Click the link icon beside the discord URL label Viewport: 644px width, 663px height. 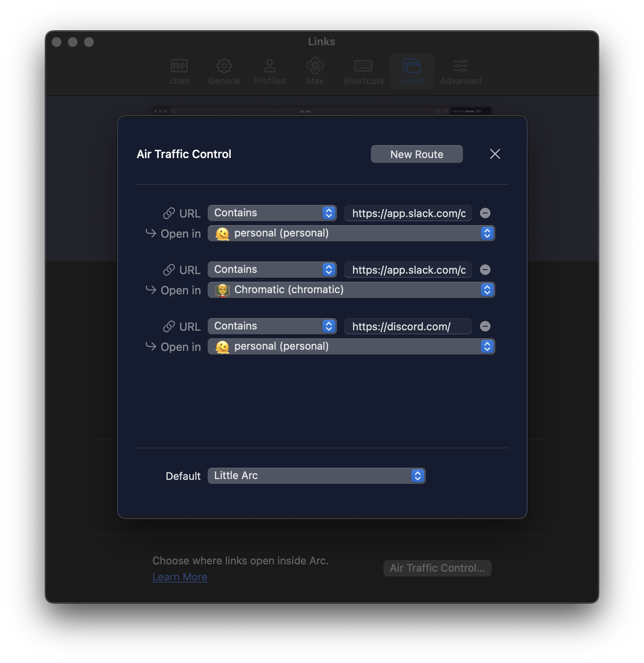point(169,326)
